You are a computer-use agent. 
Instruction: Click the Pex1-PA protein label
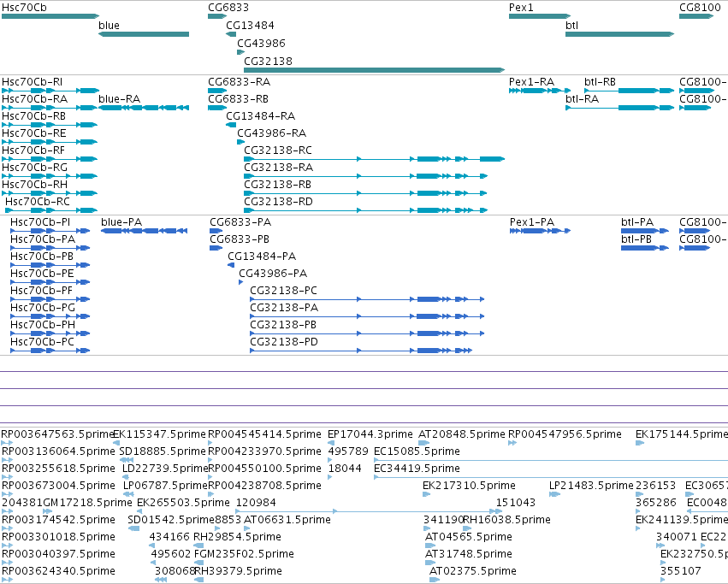pyautogui.click(x=532, y=222)
